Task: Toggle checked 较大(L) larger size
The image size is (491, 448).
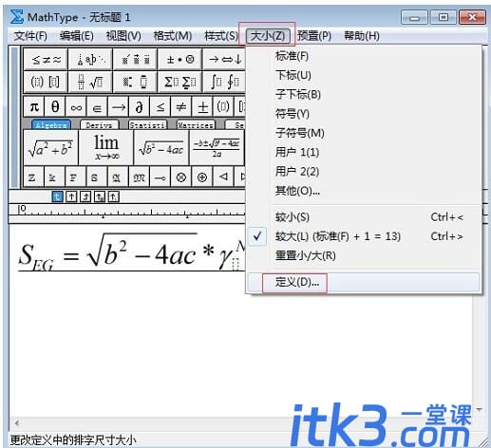Action: click(x=363, y=236)
